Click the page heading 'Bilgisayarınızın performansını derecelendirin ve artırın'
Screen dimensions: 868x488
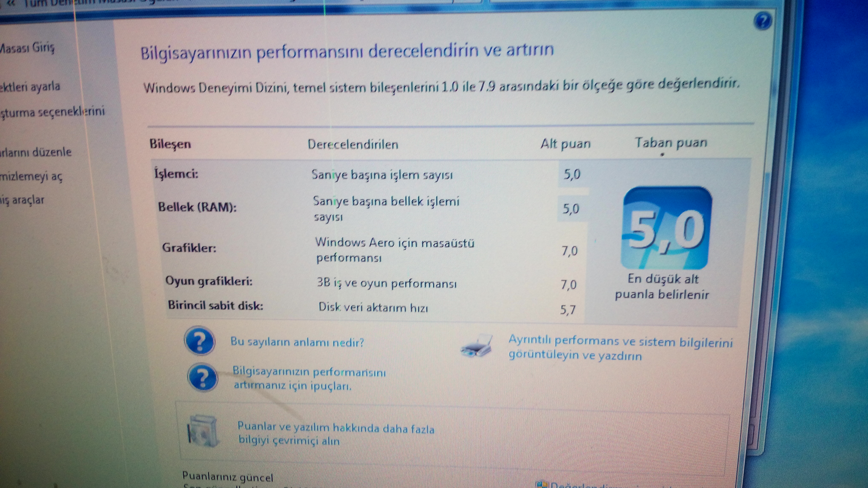pos(347,52)
